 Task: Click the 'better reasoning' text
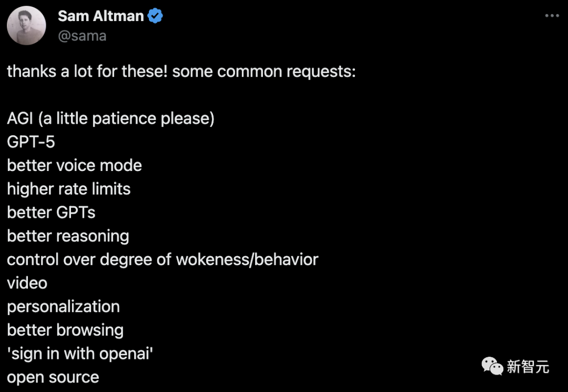[x=68, y=236]
